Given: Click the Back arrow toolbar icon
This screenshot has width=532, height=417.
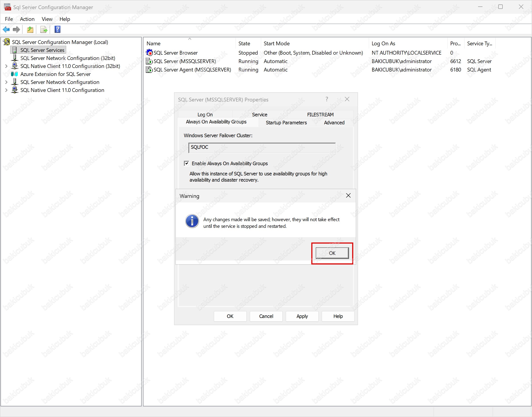Looking at the screenshot, I should click(6, 30).
